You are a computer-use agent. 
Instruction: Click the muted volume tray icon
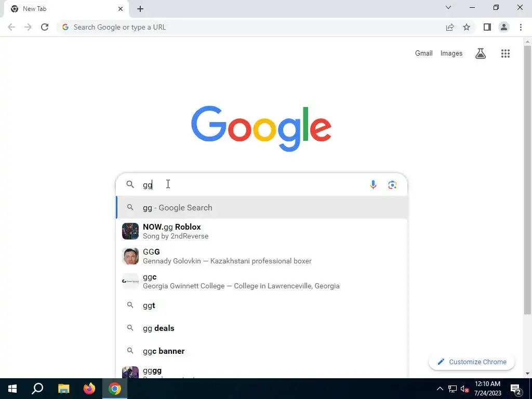[465, 389]
